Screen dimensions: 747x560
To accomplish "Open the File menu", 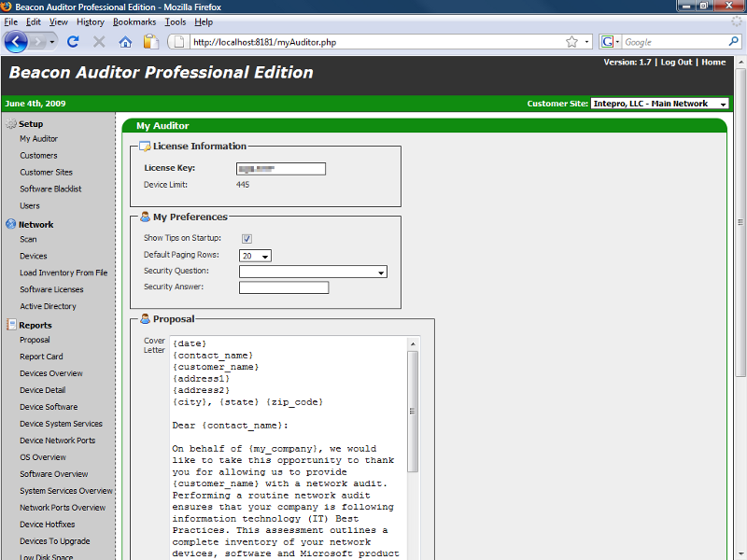I will click(10, 21).
